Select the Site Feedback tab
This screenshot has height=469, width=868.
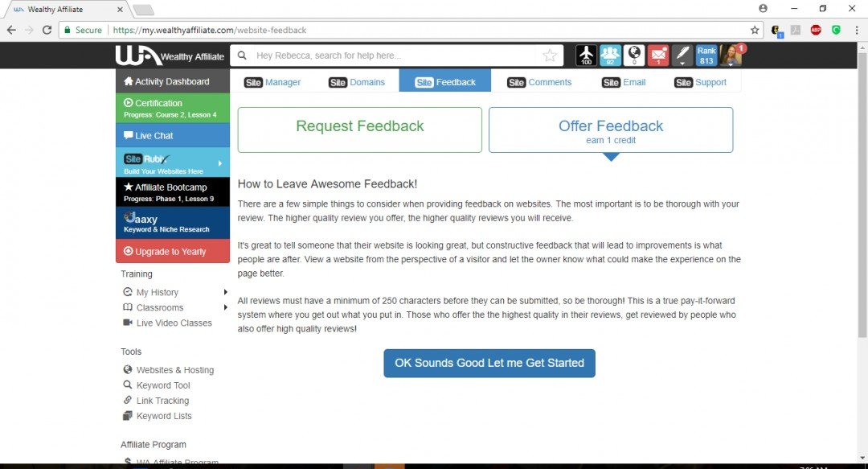[x=445, y=82]
